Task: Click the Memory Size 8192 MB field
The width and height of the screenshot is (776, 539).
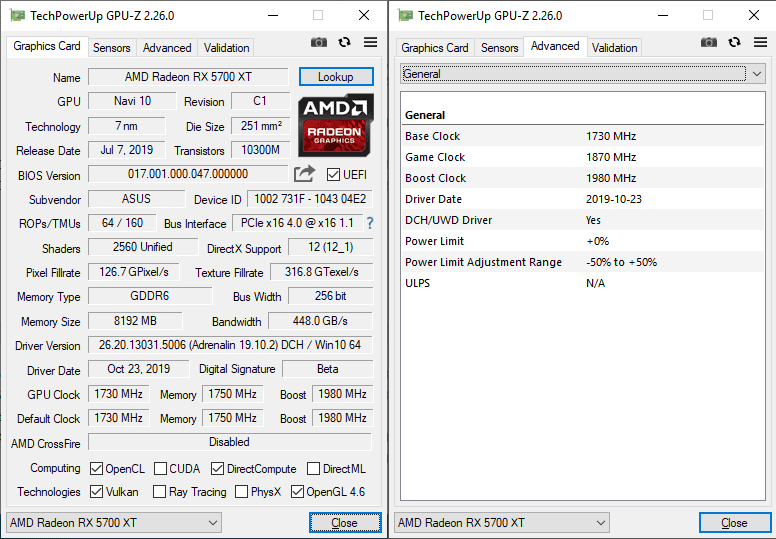Action: click(x=135, y=321)
